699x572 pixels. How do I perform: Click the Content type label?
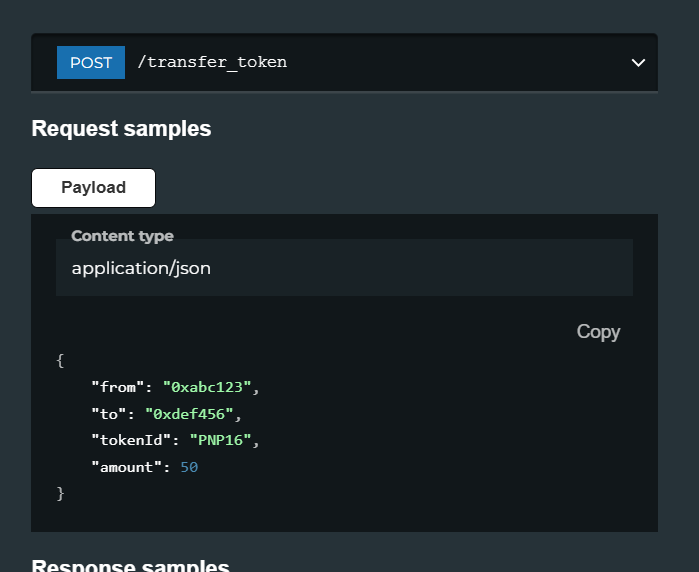123,236
